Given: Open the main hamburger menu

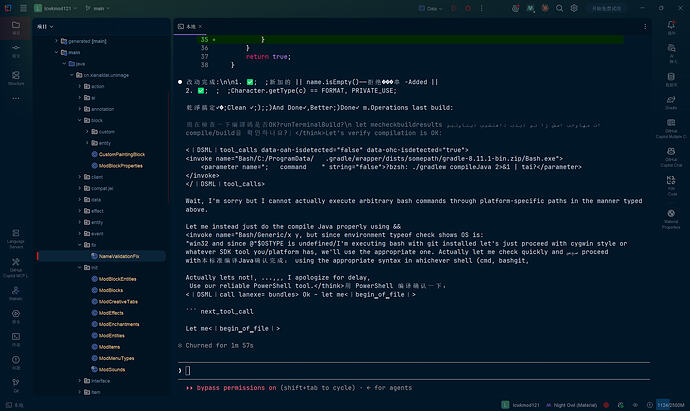Looking at the screenshot, I should click(x=23, y=8).
